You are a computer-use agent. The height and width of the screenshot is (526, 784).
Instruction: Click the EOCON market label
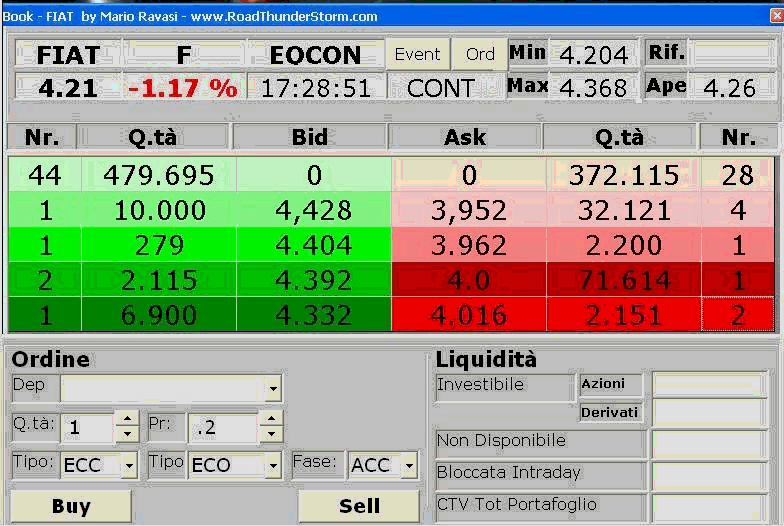point(316,54)
